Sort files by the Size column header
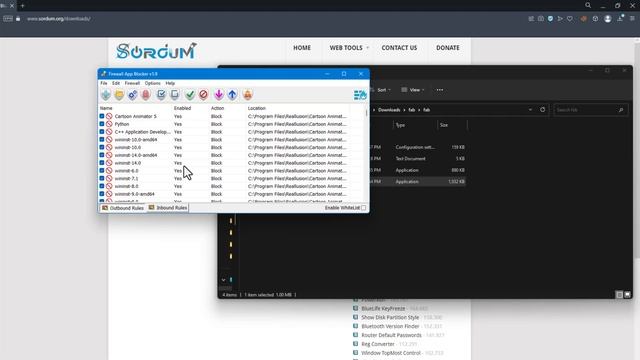Viewport: 640px width, 360px height. pyautogui.click(x=444, y=125)
